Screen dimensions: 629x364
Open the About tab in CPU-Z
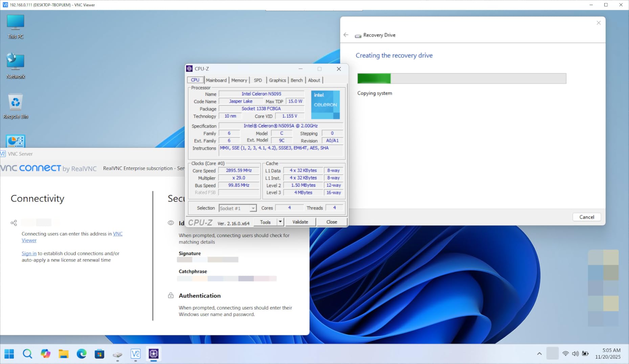click(x=314, y=80)
